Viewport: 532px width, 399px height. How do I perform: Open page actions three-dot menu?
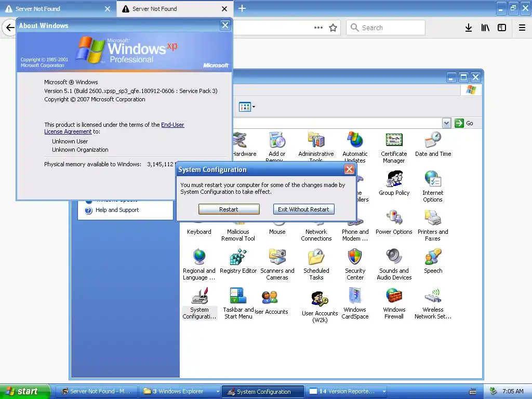(318, 28)
